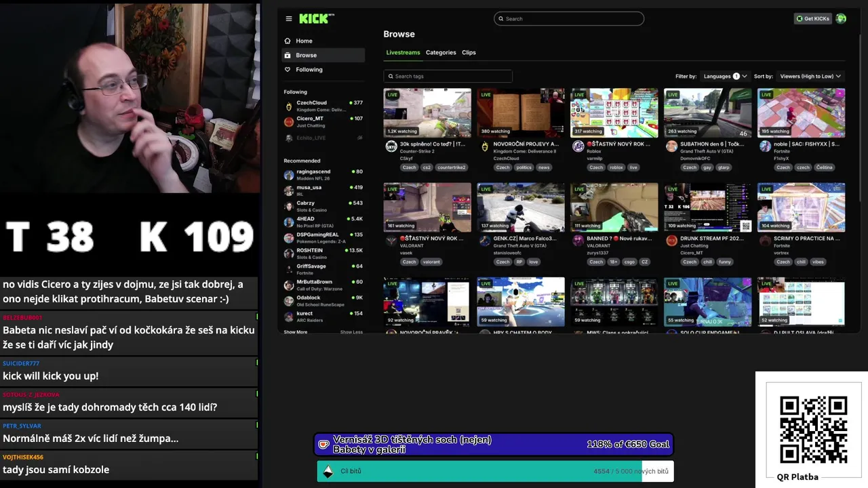Click the hidden-eye icon next to Echito_LIVE
The height and width of the screenshot is (488, 868).
click(x=360, y=138)
